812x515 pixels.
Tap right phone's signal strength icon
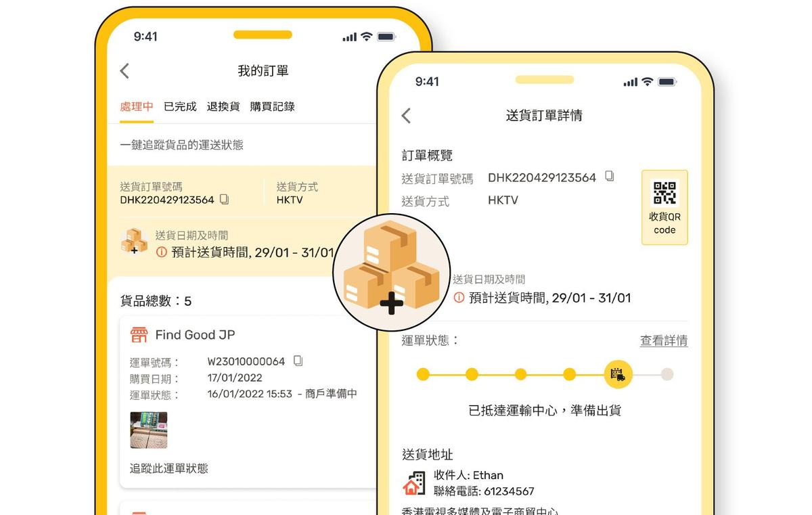coord(631,82)
